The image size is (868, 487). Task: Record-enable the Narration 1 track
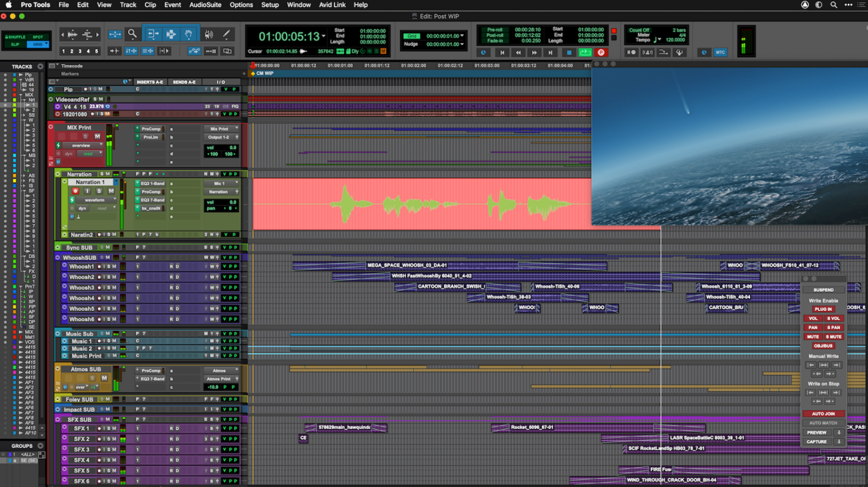click(x=75, y=191)
